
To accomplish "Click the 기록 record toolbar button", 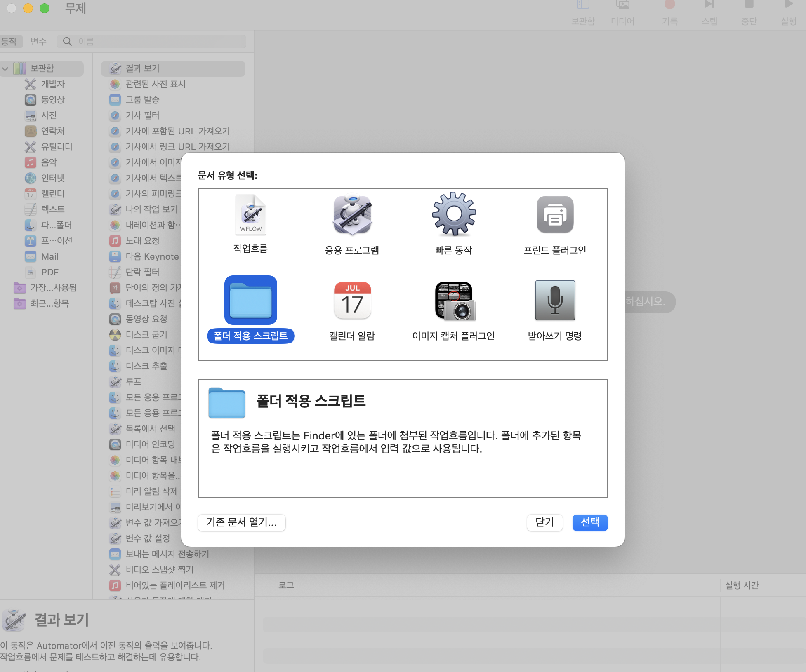I will click(669, 12).
